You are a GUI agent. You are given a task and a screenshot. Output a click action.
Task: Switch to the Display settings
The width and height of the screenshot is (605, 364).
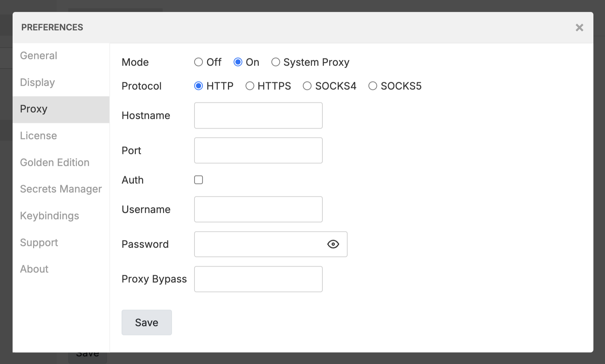click(37, 82)
